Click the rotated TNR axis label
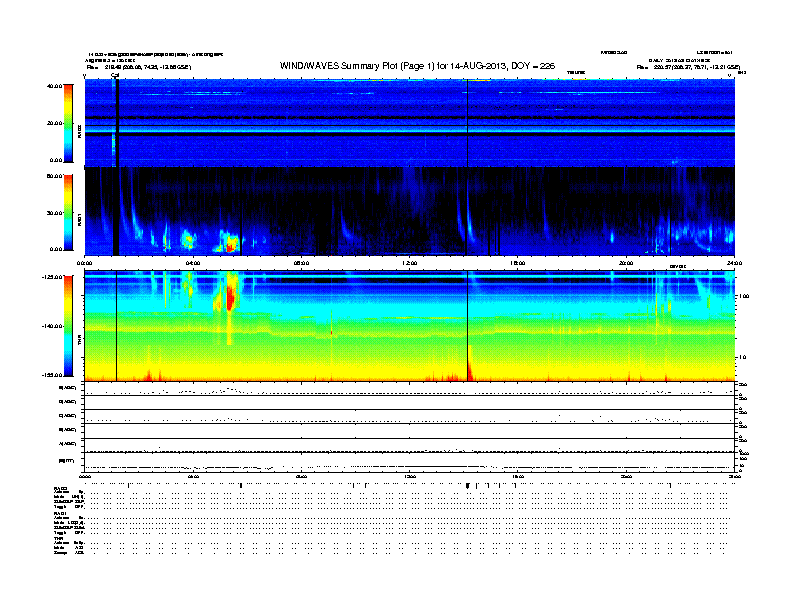This screenshot has width=792, height=612. 79,341
